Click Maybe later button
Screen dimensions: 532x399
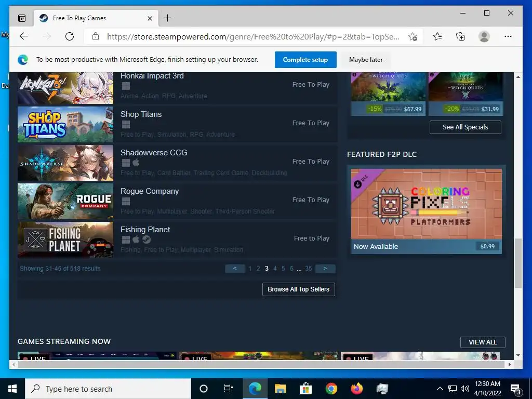click(x=366, y=60)
